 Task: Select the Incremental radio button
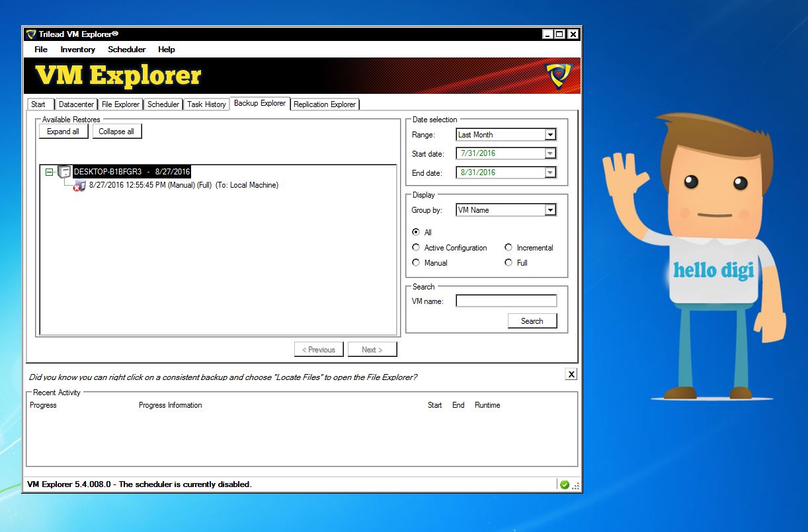click(x=508, y=247)
